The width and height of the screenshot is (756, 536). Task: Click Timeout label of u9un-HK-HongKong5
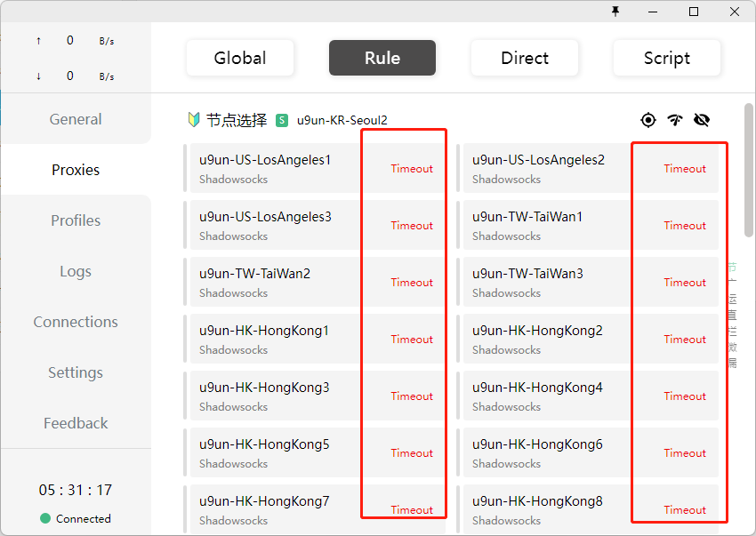(412, 453)
